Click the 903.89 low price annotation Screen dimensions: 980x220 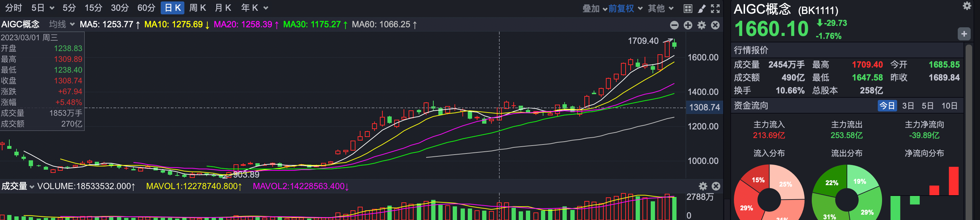(x=246, y=175)
